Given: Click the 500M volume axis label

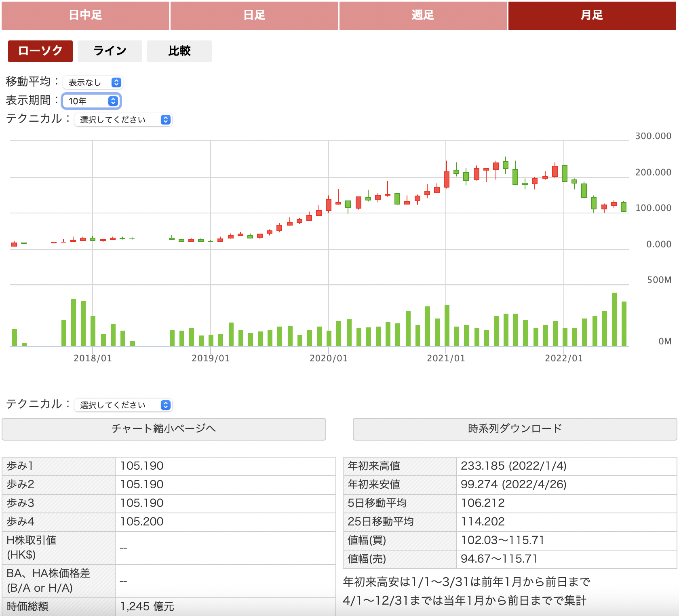Looking at the screenshot, I should [x=659, y=280].
